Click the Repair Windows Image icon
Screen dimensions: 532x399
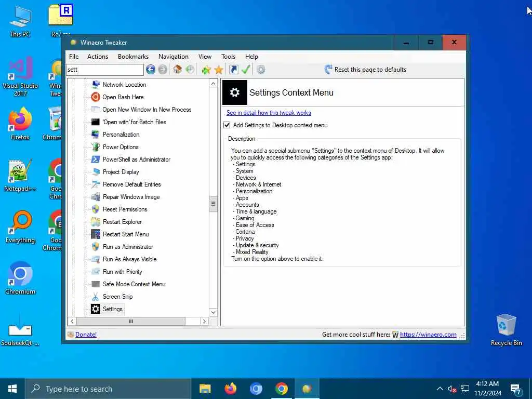coord(96,197)
